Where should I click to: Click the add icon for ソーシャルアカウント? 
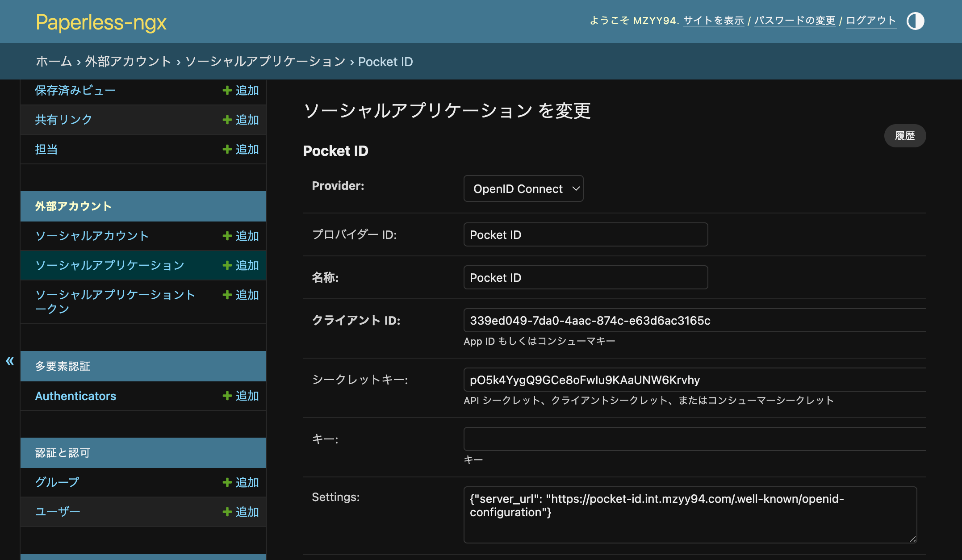227,236
